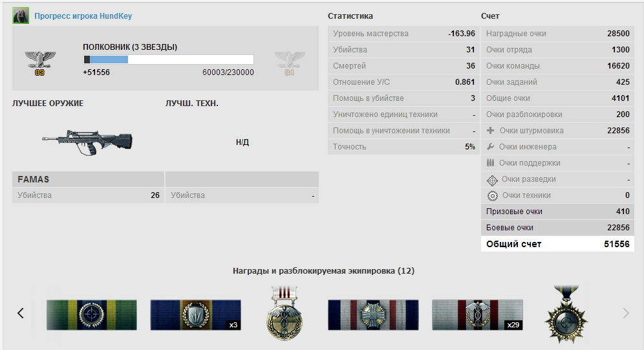Viewport: 644px width, 350px height.
Task: View the FAMAS weapon image
Action: (x=87, y=142)
